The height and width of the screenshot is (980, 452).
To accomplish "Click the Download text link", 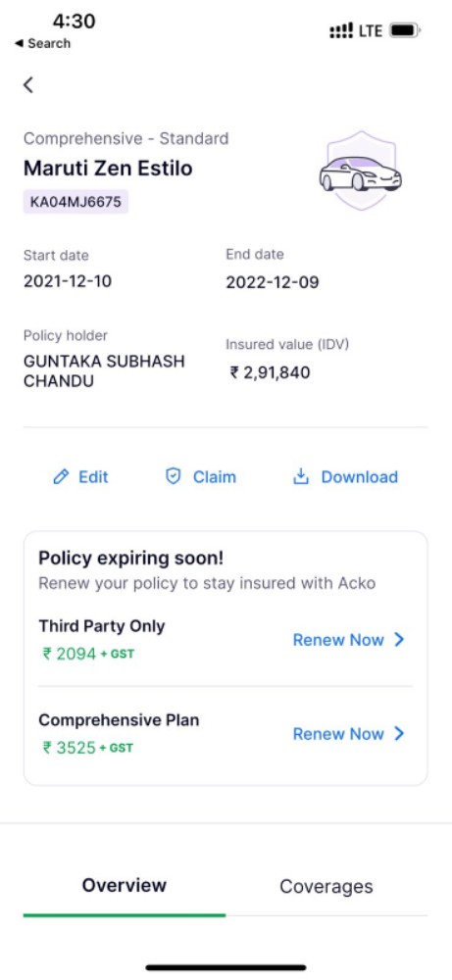I will [x=360, y=477].
